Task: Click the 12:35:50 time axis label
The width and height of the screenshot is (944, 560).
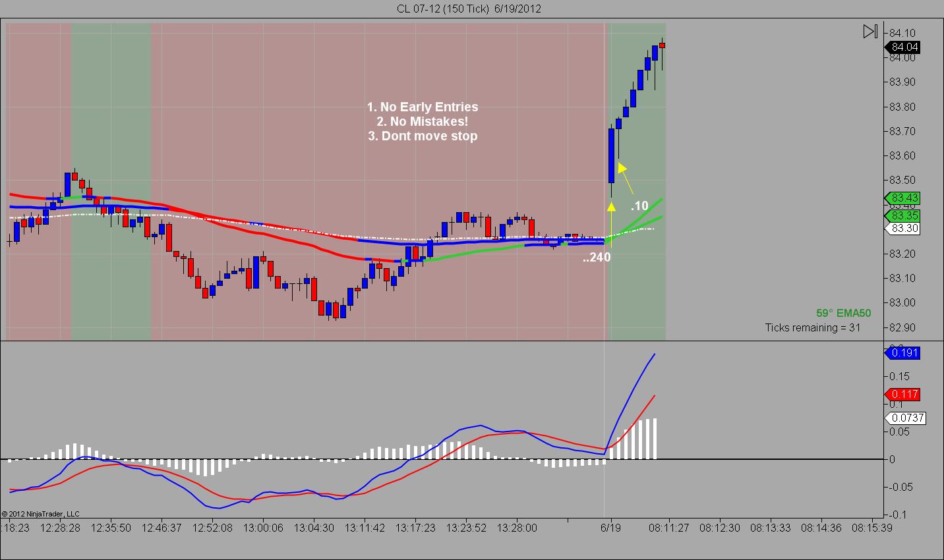Action: (x=111, y=528)
